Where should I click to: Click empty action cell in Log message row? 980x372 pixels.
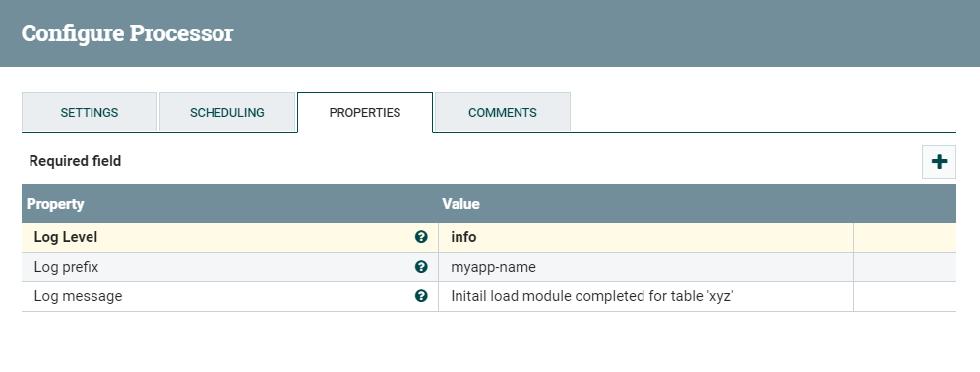[x=905, y=296]
